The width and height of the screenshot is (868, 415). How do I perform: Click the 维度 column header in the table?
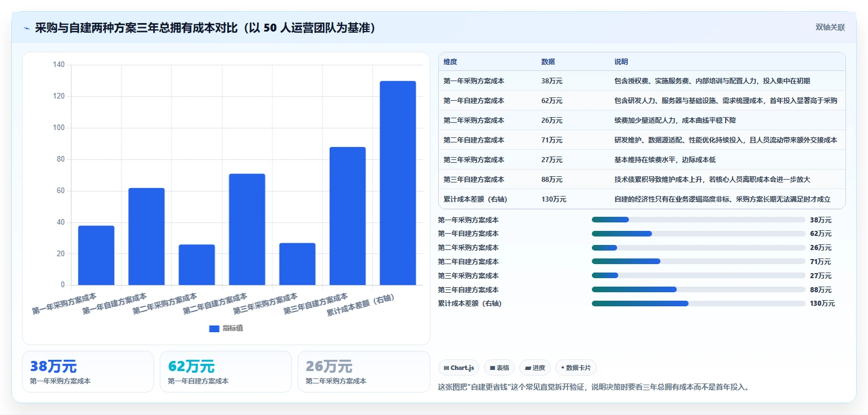point(450,61)
